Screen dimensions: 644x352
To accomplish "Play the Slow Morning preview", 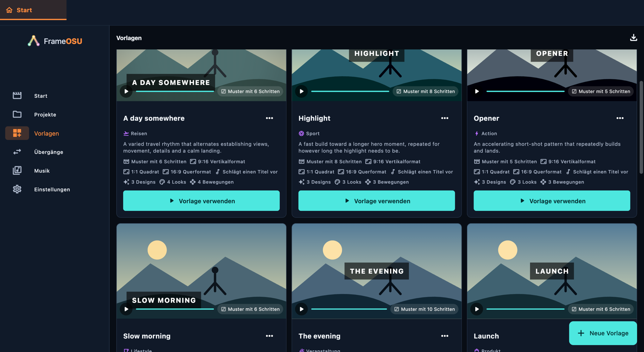I will pyautogui.click(x=126, y=309).
